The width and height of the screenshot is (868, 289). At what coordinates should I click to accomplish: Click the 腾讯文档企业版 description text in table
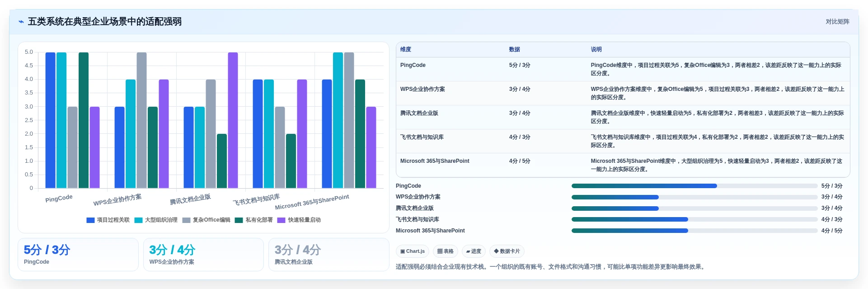pyautogui.click(x=718, y=118)
